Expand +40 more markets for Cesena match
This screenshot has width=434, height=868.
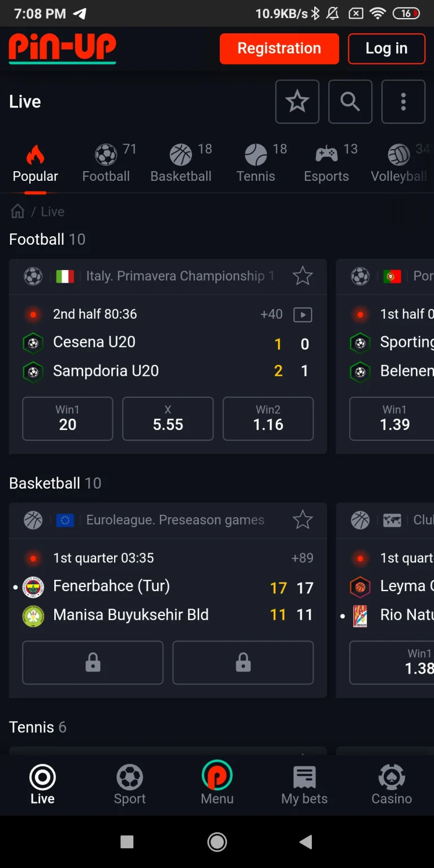click(x=271, y=314)
